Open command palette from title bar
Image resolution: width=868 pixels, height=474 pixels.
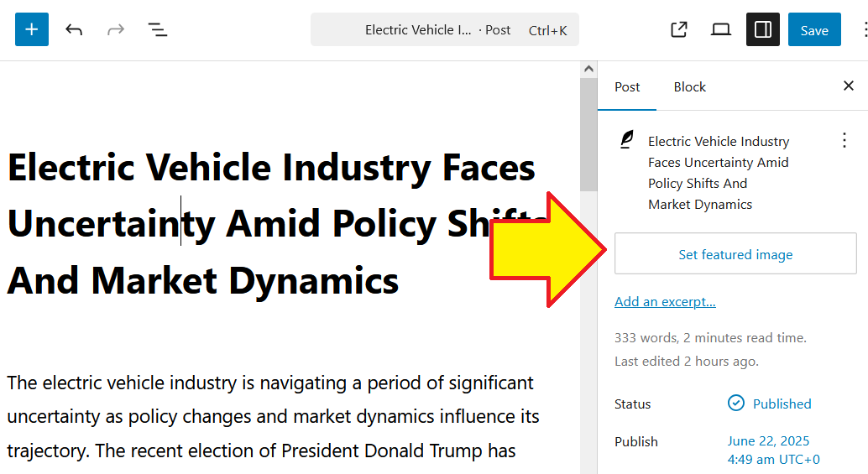pos(445,29)
